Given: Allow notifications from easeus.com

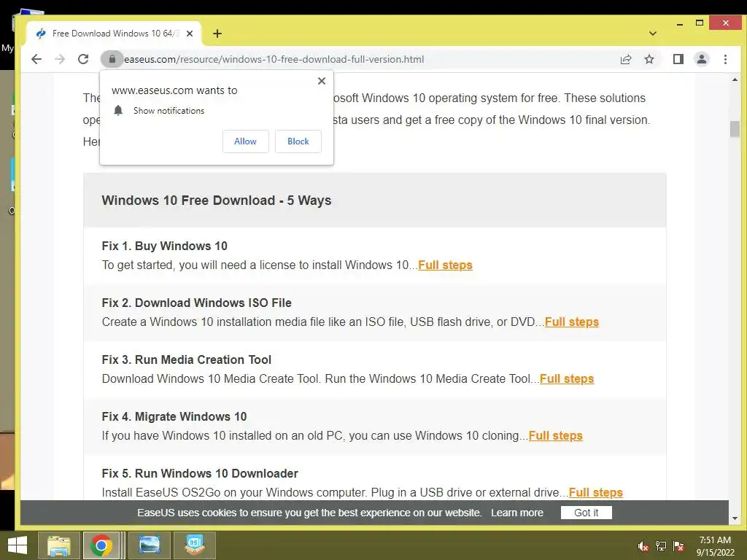Looking at the screenshot, I should (x=245, y=141).
